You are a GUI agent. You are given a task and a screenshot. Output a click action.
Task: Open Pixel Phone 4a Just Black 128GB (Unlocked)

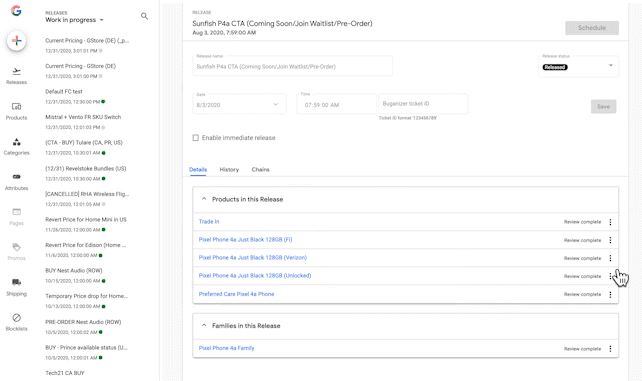(255, 275)
